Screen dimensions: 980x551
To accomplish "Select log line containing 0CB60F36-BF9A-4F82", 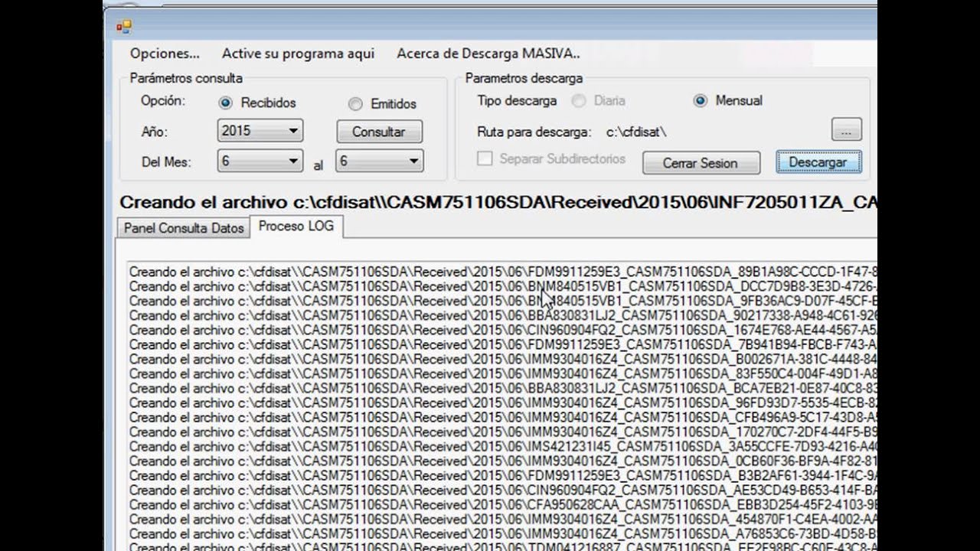I will 503,461.
